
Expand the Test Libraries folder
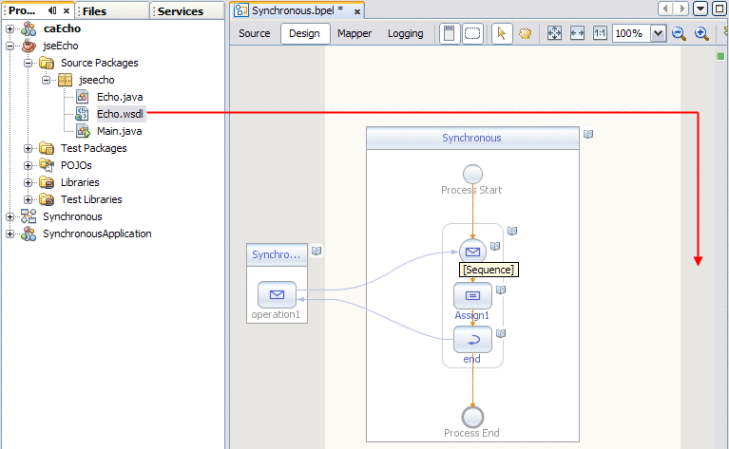[28, 200]
